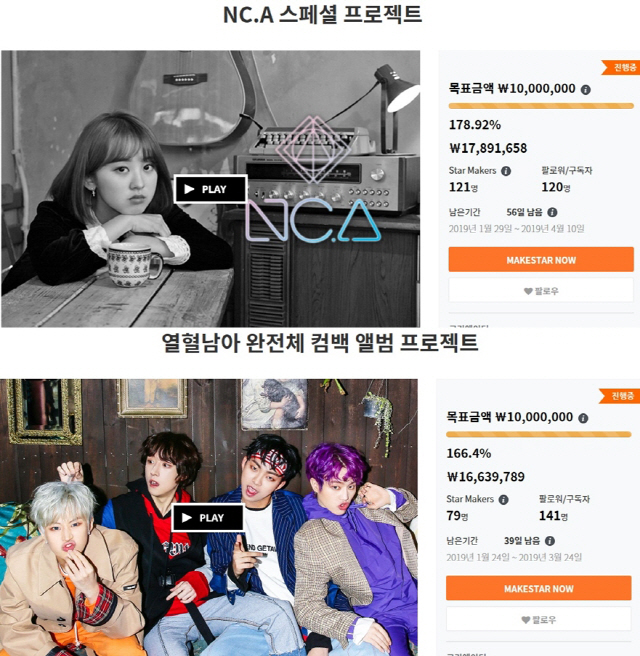
Task: Click info icon beside 39일 남음
Action: coord(550,541)
